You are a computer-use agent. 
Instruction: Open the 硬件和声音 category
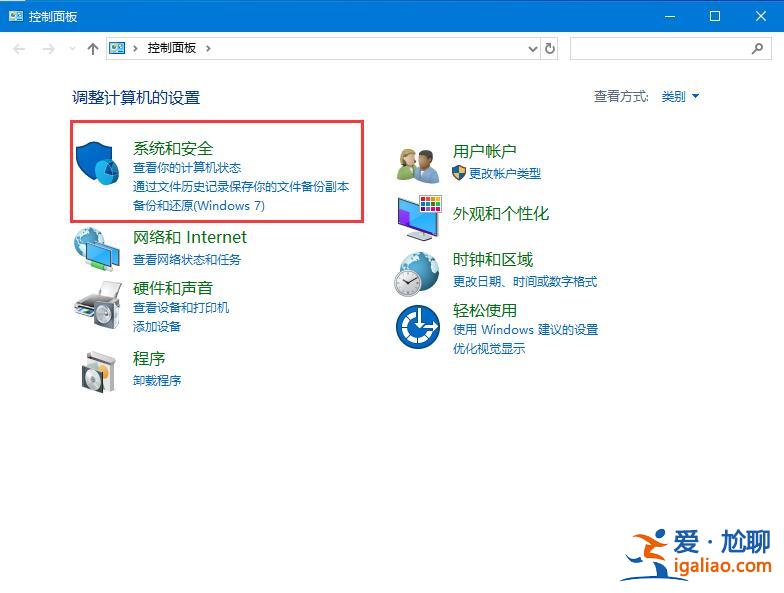(173, 288)
